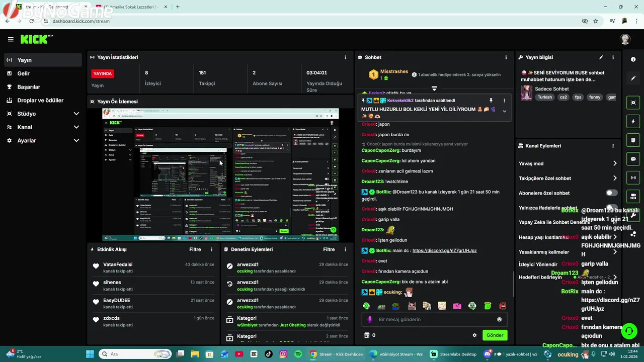644x362 pixels.
Task: Click the fps stream tag
Action: click(x=578, y=97)
